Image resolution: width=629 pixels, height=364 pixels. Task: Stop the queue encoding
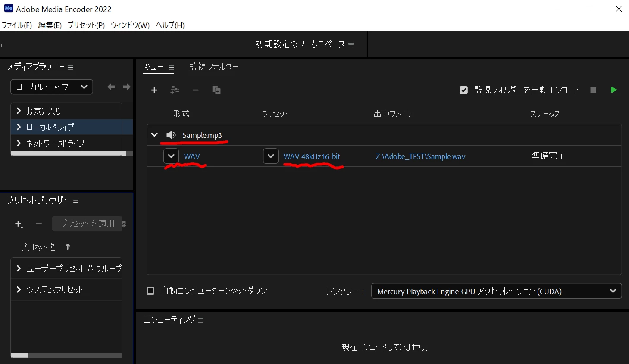click(x=593, y=90)
